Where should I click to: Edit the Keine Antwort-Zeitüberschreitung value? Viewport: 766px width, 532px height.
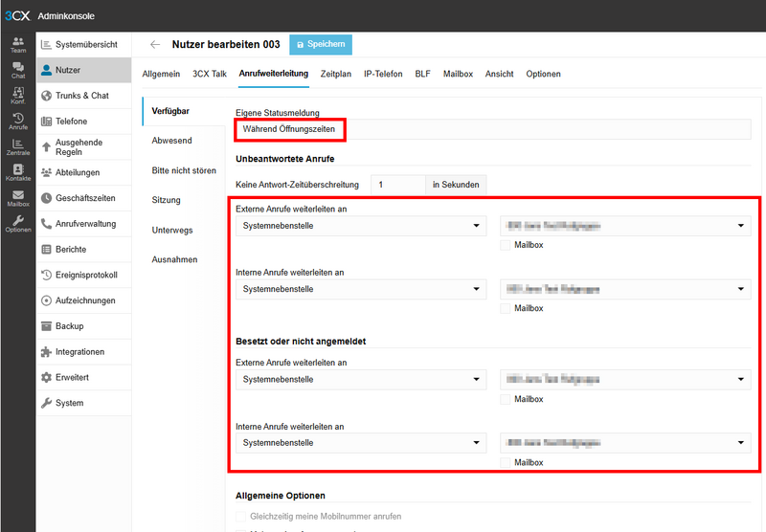[x=397, y=185]
